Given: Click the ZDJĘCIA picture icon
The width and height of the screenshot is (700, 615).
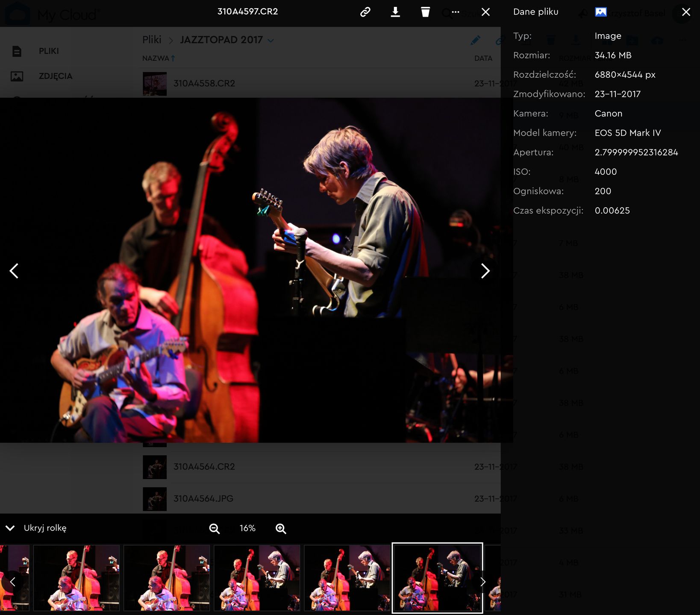Looking at the screenshot, I should 17,76.
